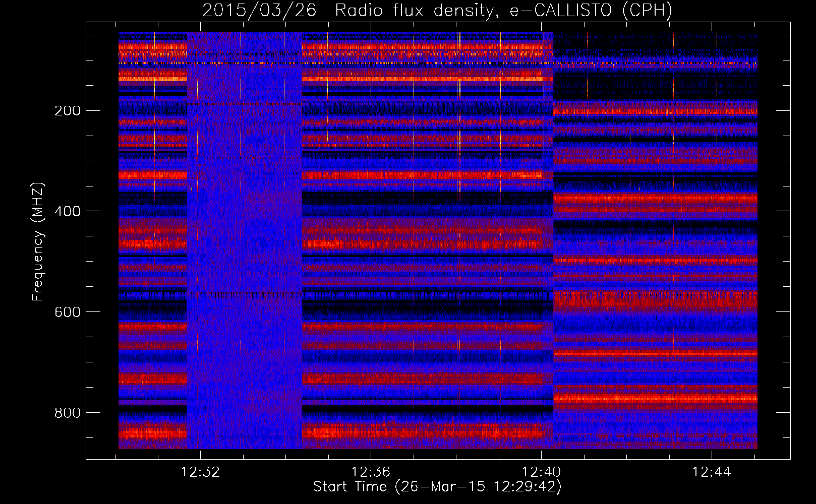This screenshot has height=504, width=816.
Task: Click the 800 frequency tick label
Action: [x=68, y=413]
